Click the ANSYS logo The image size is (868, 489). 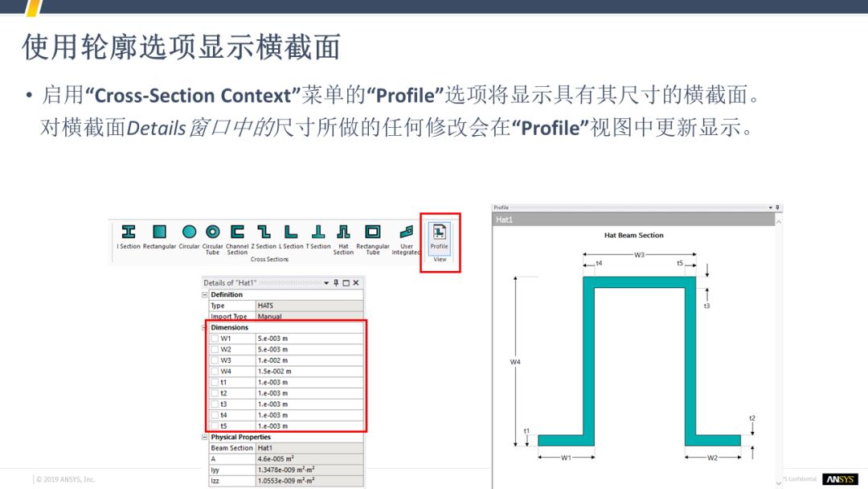pos(840,479)
